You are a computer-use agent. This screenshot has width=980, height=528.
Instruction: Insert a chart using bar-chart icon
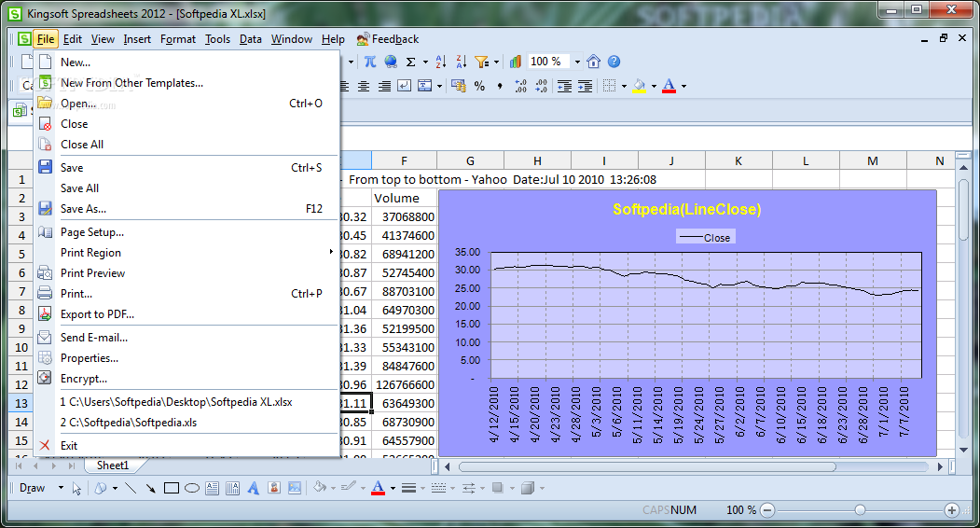[x=516, y=62]
